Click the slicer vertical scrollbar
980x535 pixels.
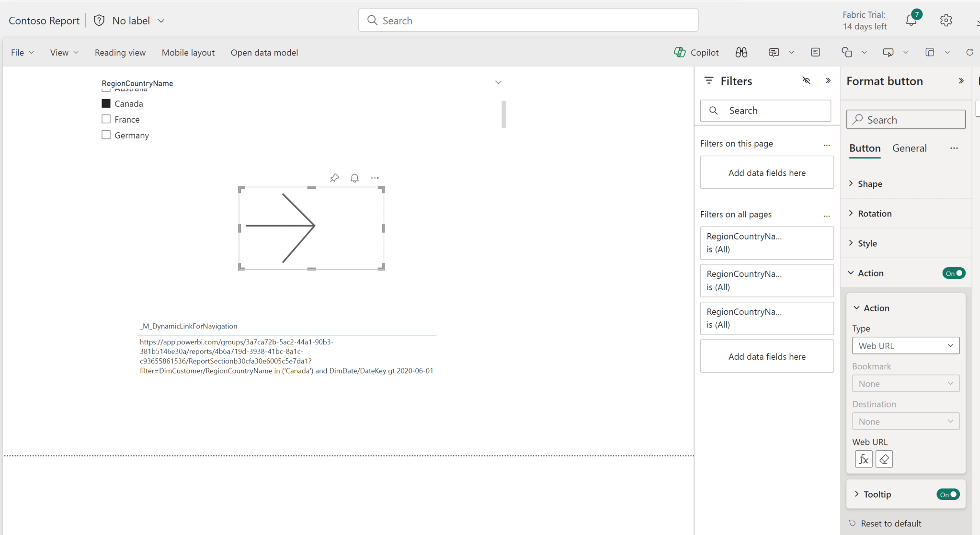click(x=503, y=114)
